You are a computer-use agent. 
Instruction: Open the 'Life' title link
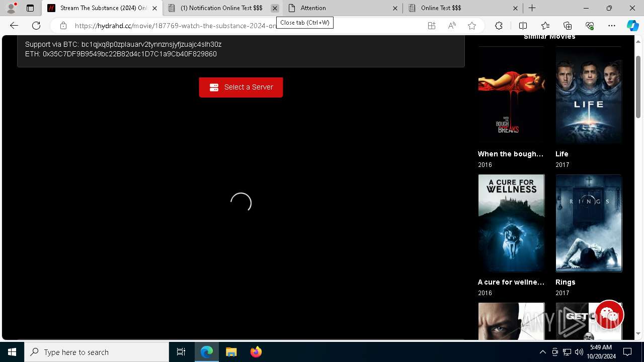(x=562, y=154)
